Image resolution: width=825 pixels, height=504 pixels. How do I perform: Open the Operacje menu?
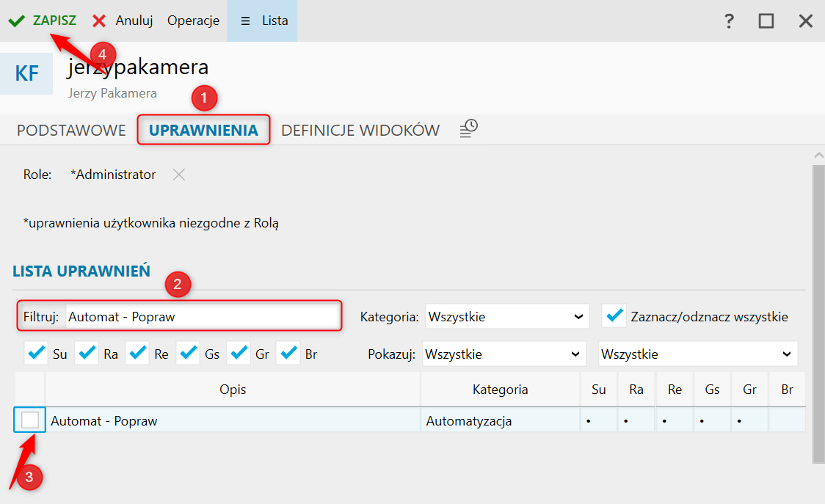193,21
